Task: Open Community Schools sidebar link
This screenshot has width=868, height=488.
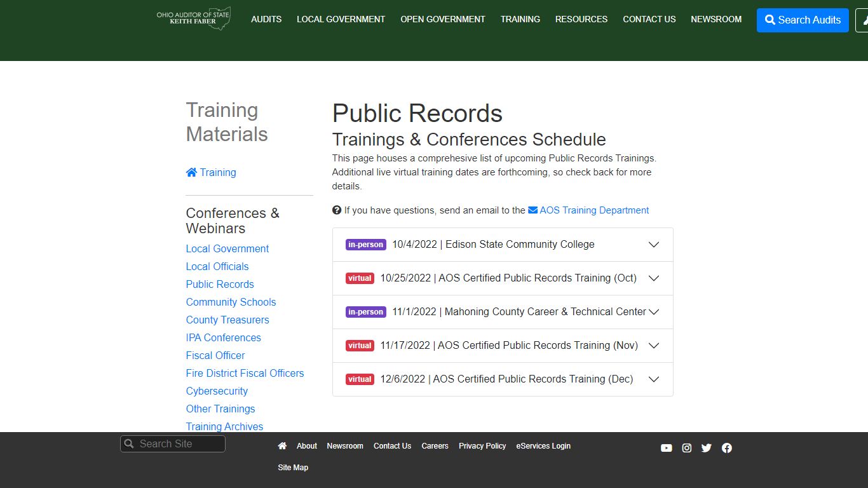Action: 231,302
